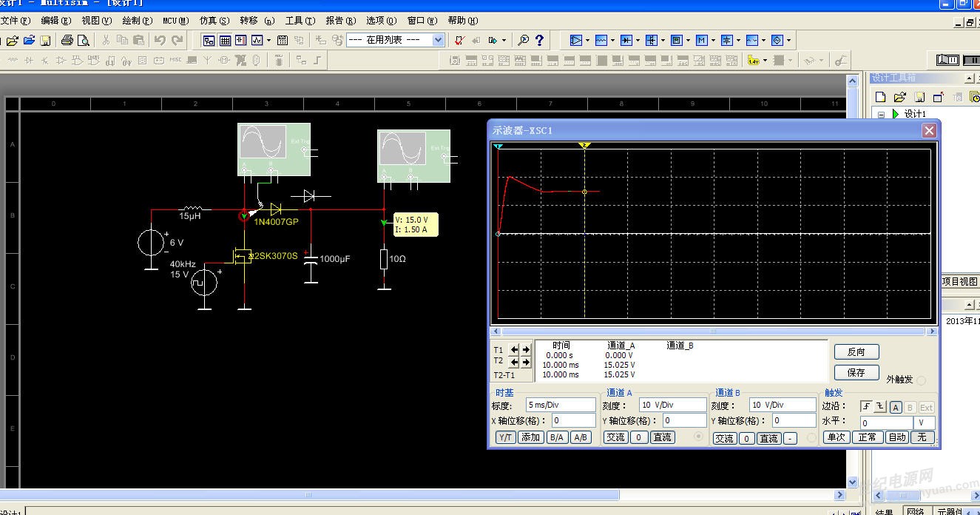Set channel A coupling to AC (交流)
Image resolution: width=980 pixels, height=515 pixels.
tap(615, 437)
